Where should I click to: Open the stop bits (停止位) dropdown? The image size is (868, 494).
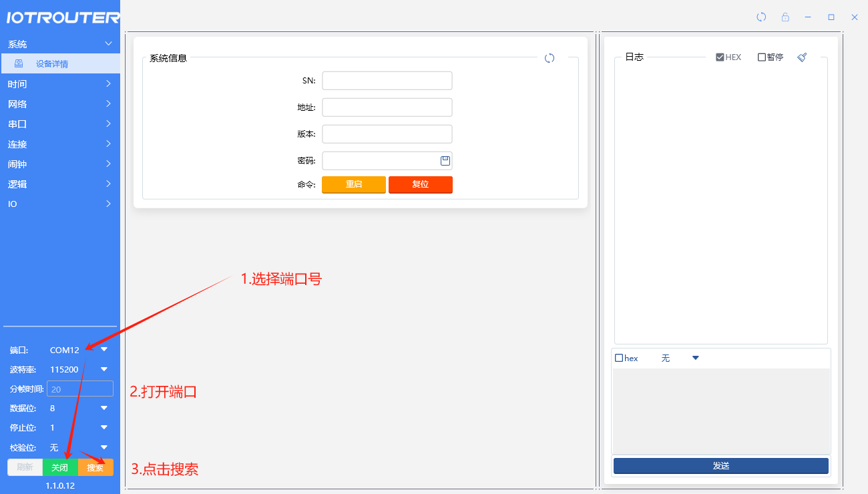(x=104, y=427)
